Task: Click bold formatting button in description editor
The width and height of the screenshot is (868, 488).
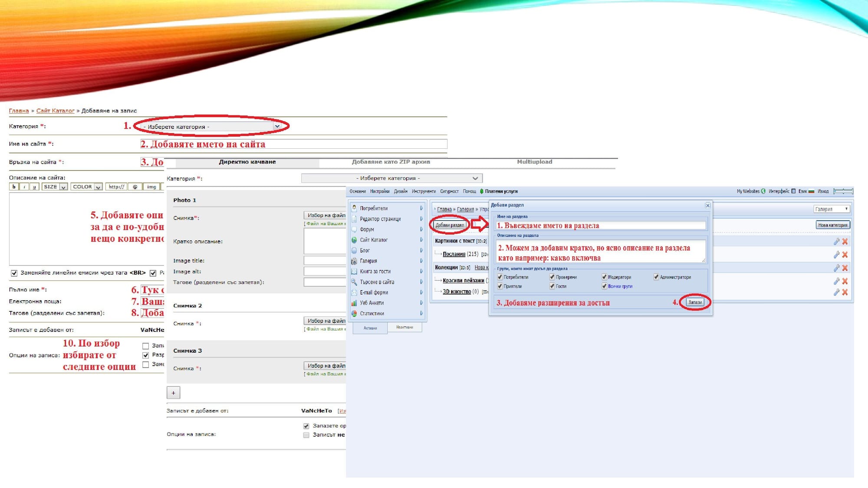Action: [x=14, y=187]
